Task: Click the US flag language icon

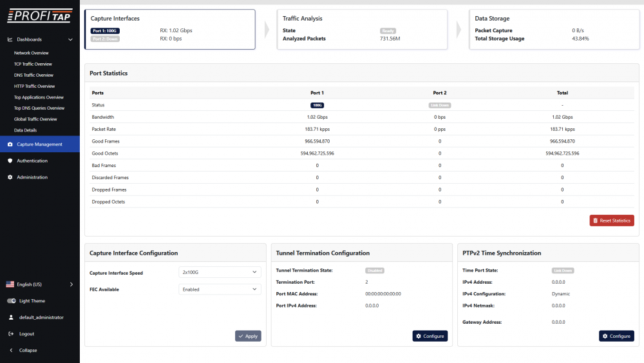Action: tap(10, 284)
